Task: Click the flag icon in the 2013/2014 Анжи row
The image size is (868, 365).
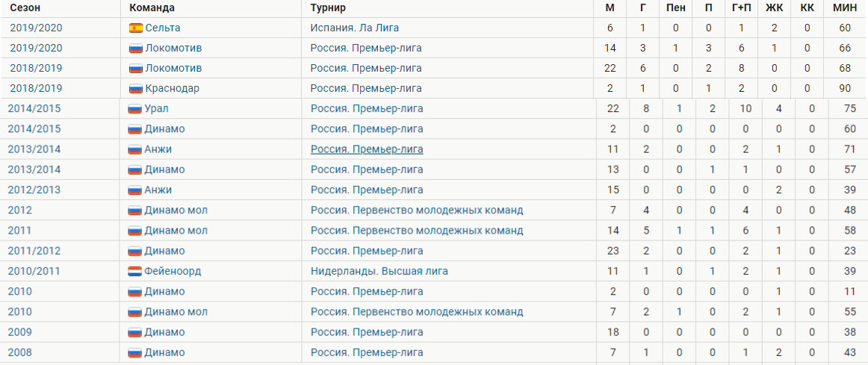Action: 135,149
